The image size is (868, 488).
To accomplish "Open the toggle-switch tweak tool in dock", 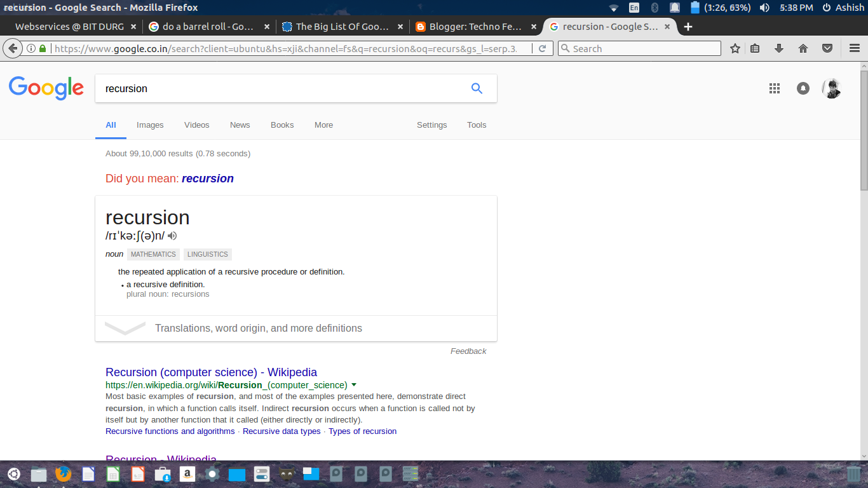I will [x=262, y=474].
